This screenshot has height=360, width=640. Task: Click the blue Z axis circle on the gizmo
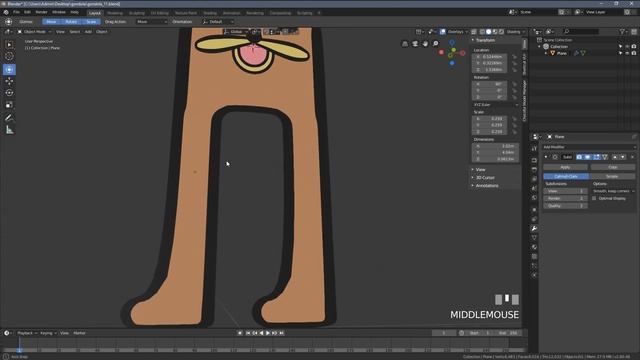click(452, 42)
